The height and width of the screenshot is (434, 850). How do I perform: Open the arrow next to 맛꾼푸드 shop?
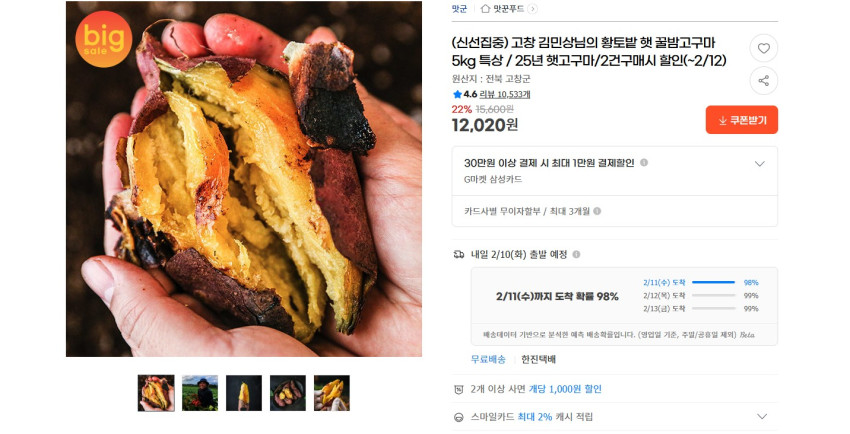click(x=532, y=9)
